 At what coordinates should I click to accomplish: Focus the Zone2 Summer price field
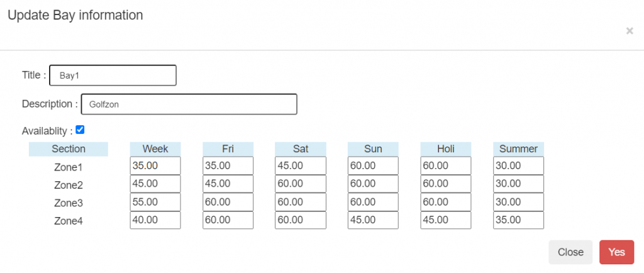(518, 184)
